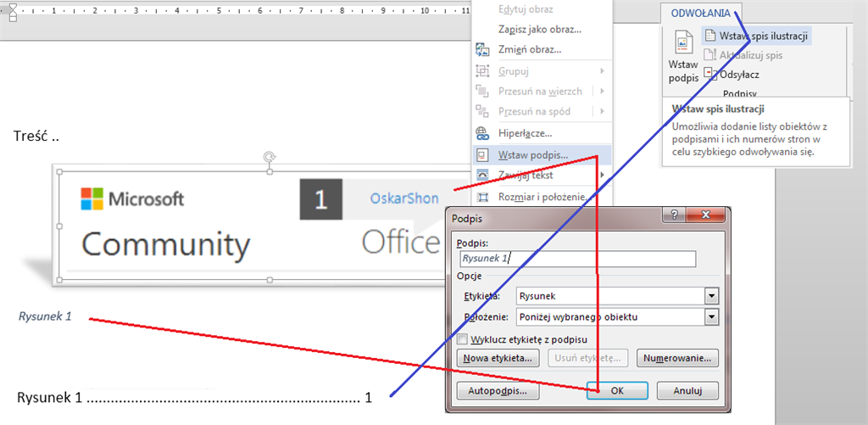The width and height of the screenshot is (868, 425).
Task: Select the Zmień obraz icon in context menu
Action: [x=482, y=50]
